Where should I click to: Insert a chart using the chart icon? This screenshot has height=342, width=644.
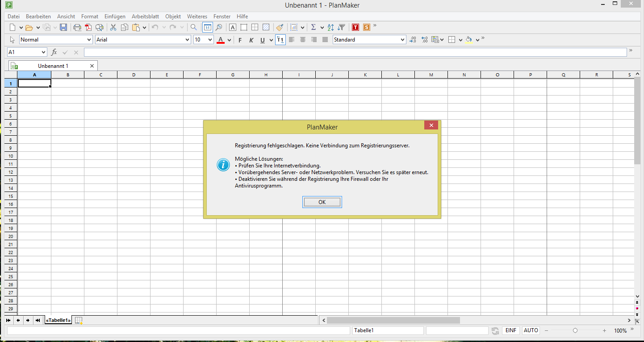(294, 28)
